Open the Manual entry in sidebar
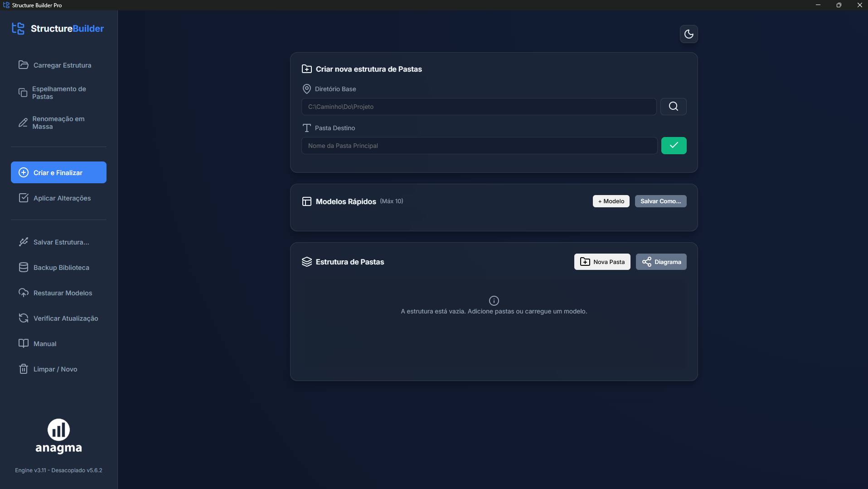 [x=58, y=343]
